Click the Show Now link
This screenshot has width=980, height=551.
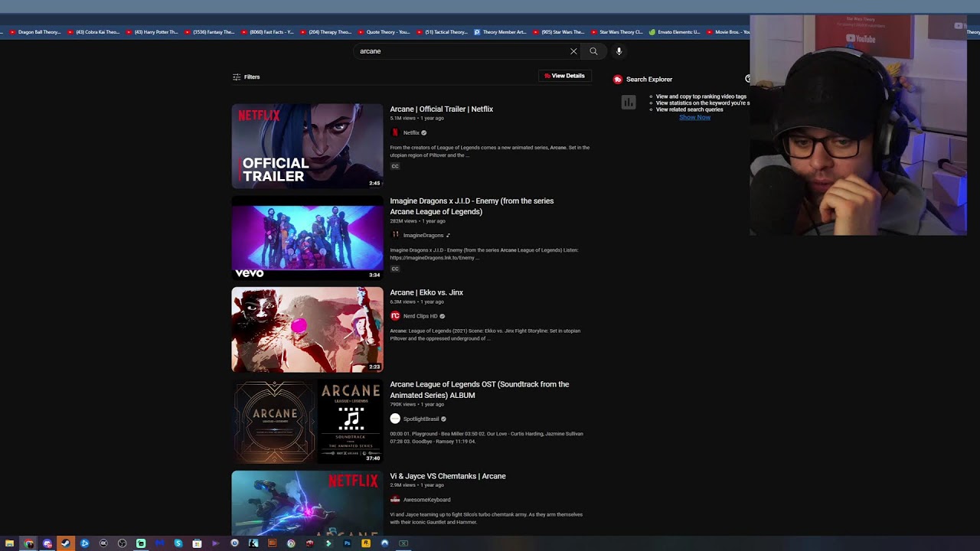pos(694,117)
